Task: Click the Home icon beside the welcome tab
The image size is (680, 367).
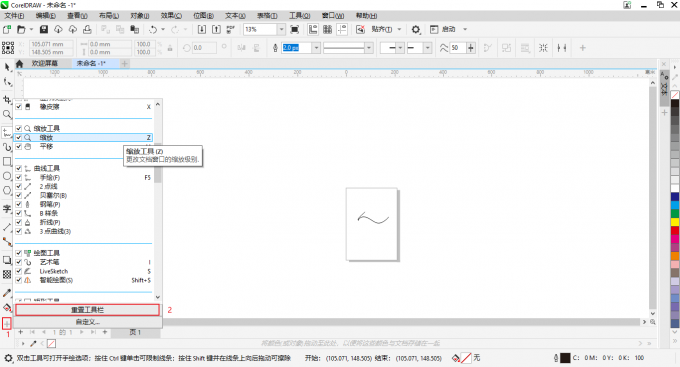Action: pos(20,64)
